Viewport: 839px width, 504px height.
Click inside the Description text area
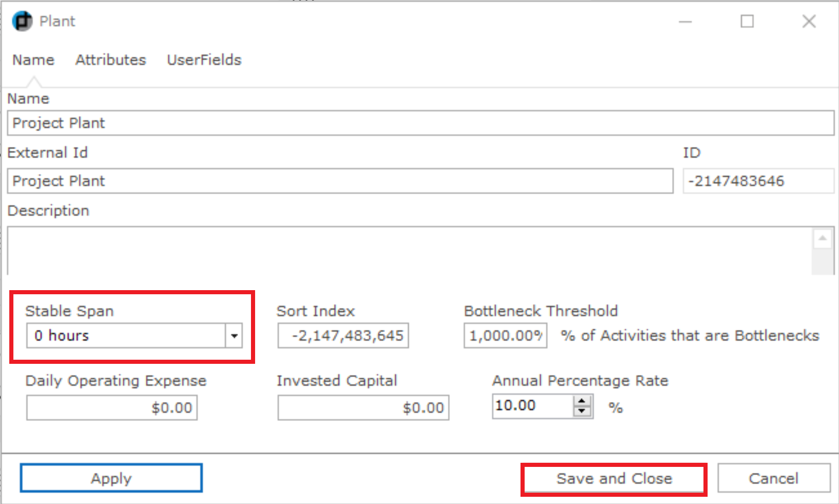coord(410,250)
